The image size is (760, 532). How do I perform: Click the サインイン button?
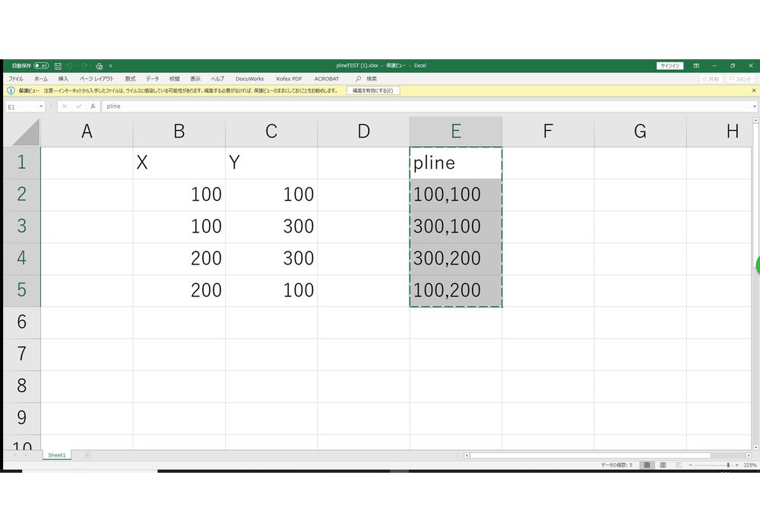(670, 66)
